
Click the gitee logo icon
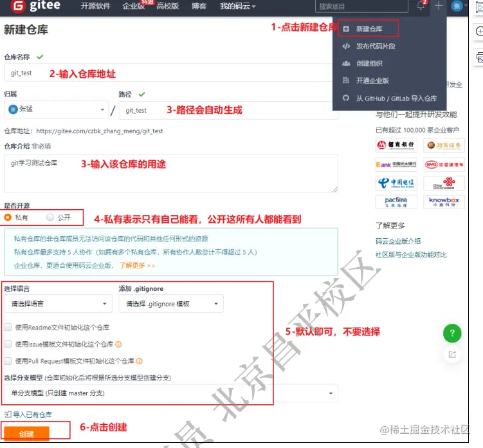coord(18,6)
